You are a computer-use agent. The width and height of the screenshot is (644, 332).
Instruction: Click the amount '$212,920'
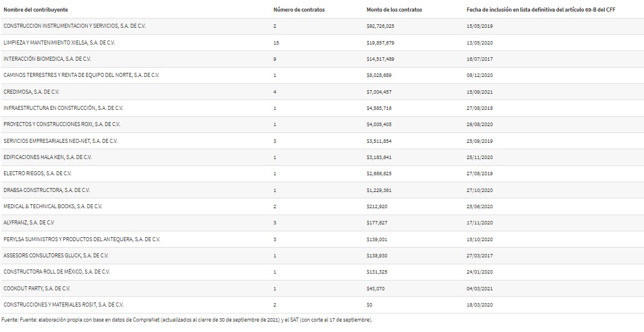[377, 206]
